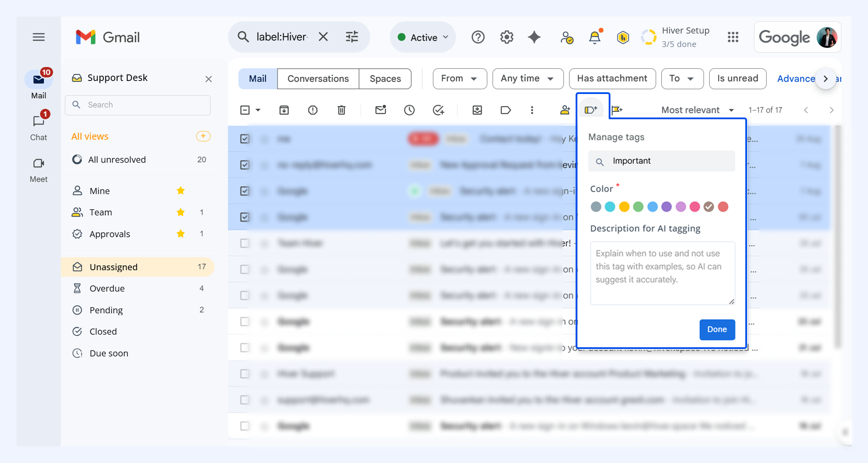The height and width of the screenshot is (463, 868).
Task: Snooze the selected emails
Action: click(x=409, y=110)
